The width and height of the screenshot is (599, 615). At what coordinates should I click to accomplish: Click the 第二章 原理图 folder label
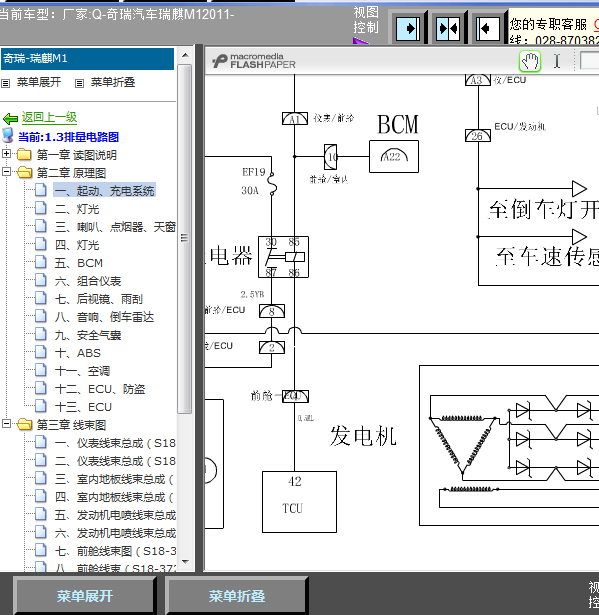click(x=71, y=173)
